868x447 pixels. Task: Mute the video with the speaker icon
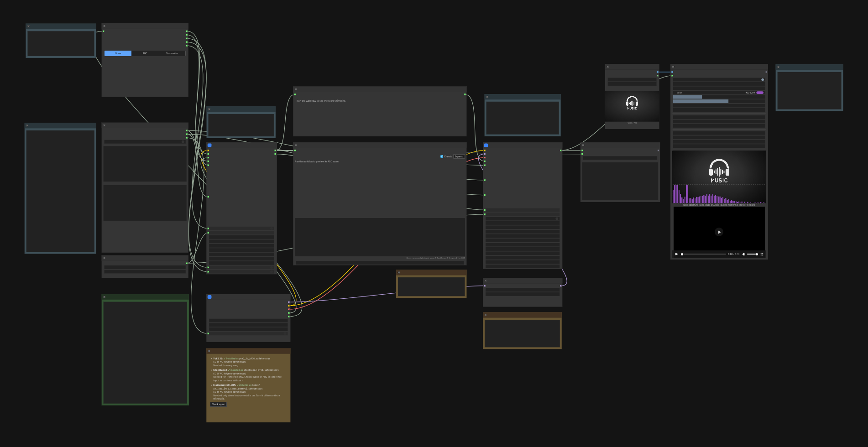tap(744, 254)
